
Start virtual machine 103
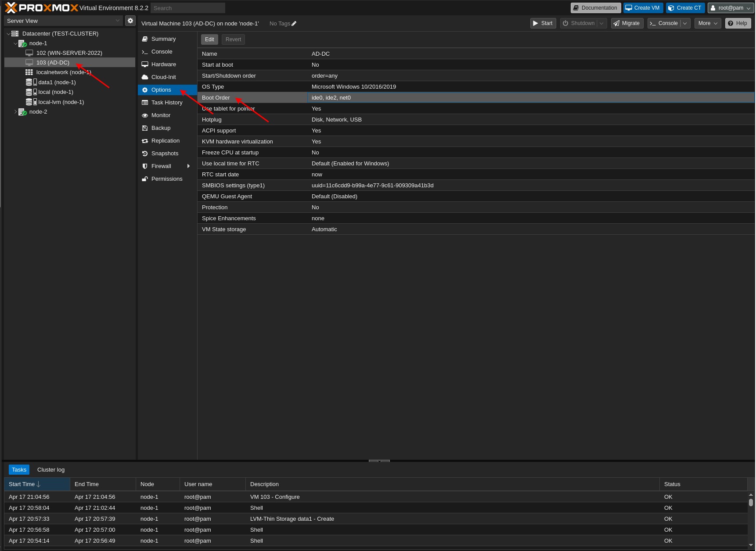tap(543, 23)
